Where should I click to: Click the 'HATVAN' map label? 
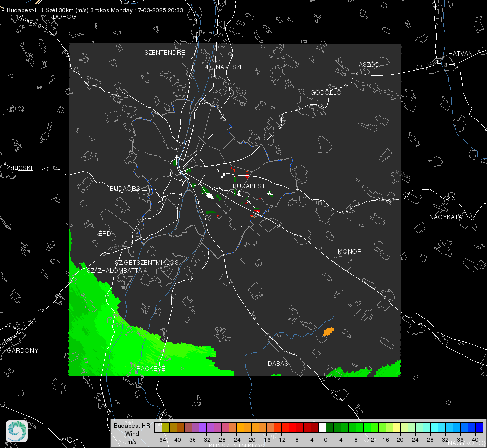tap(460, 53)
